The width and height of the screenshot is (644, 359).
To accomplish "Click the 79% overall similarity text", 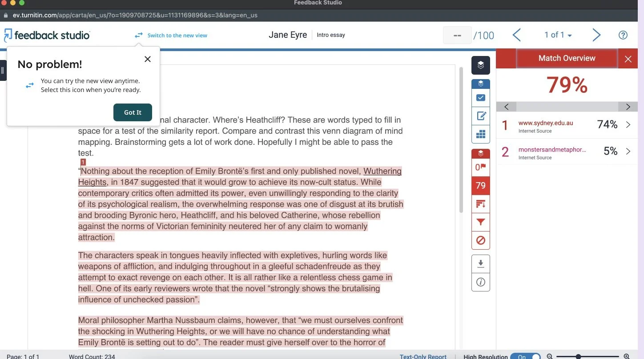I will coord(567,85).
